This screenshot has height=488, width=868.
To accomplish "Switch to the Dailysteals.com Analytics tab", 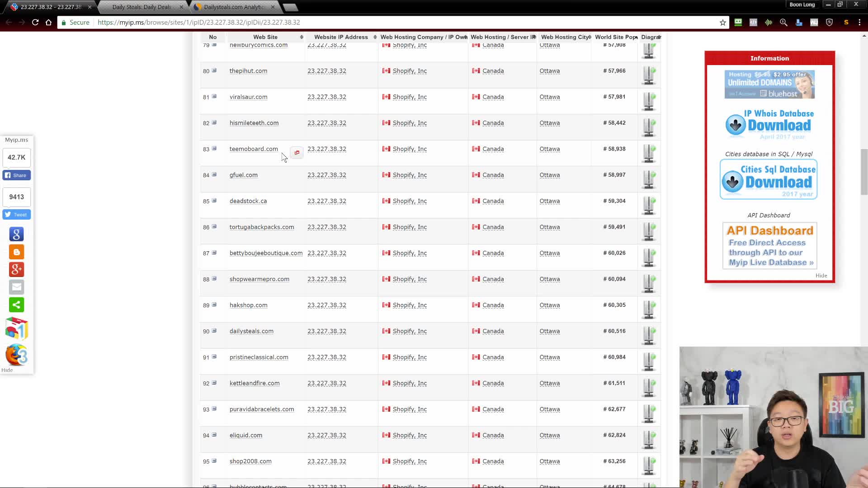I will 234,7.
